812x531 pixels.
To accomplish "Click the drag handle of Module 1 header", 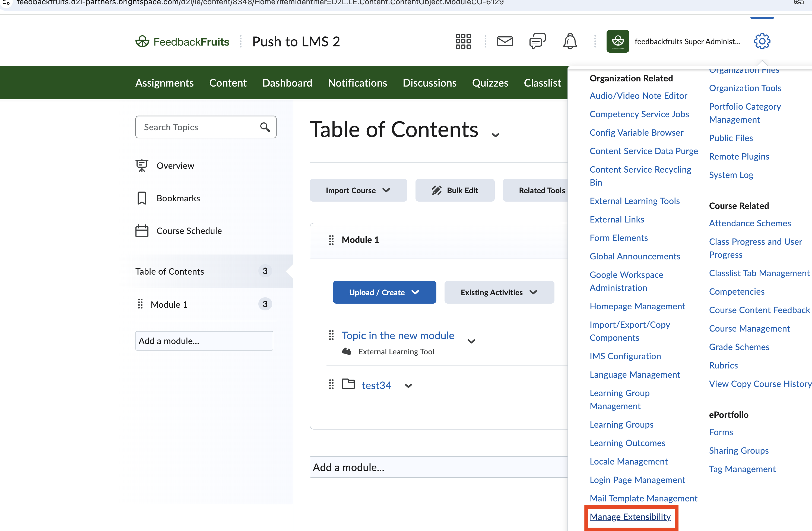I will coord(331,240).
